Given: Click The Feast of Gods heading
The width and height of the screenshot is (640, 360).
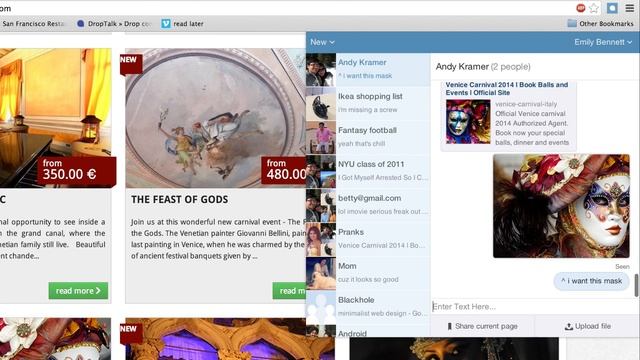Looking at the screenshot, I should tap(180, 200).
